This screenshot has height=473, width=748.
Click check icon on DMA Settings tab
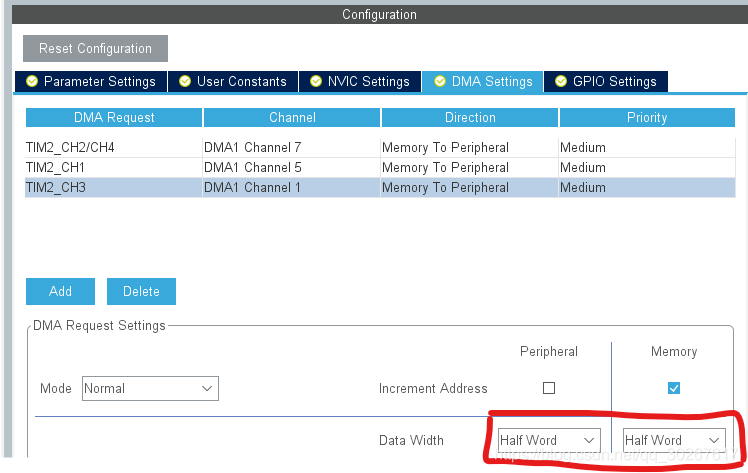pos(440,82)
